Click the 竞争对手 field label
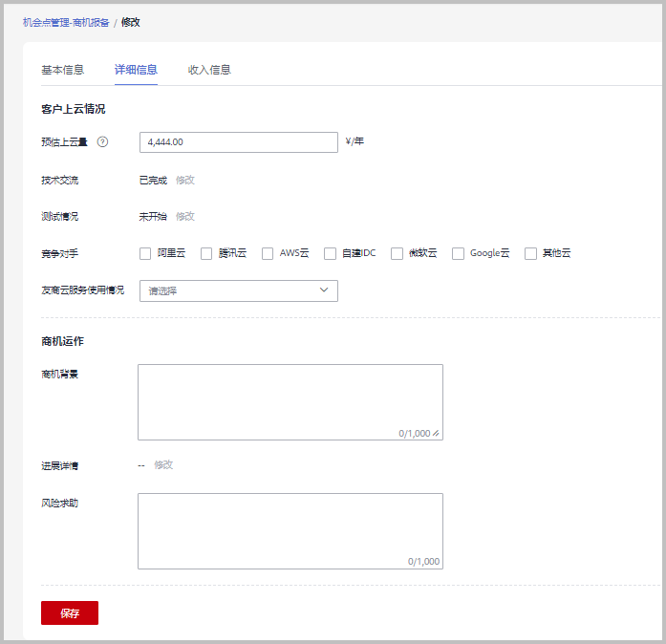 point(60,254)
